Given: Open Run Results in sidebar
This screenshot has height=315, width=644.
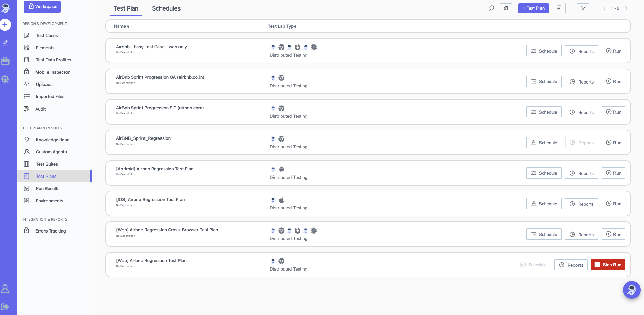Looking at the screenshot, I should tap(48, 188).
